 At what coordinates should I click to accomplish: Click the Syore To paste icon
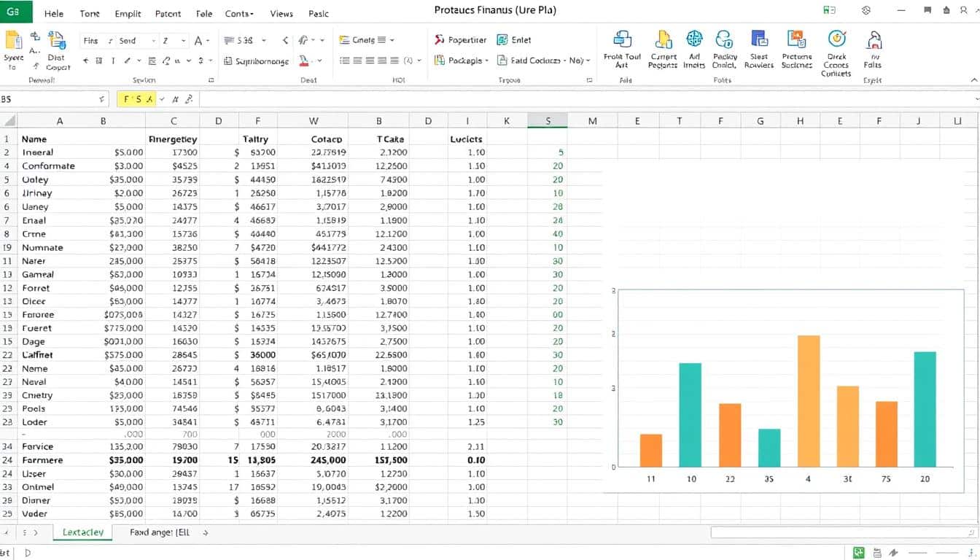click(13, 39)
